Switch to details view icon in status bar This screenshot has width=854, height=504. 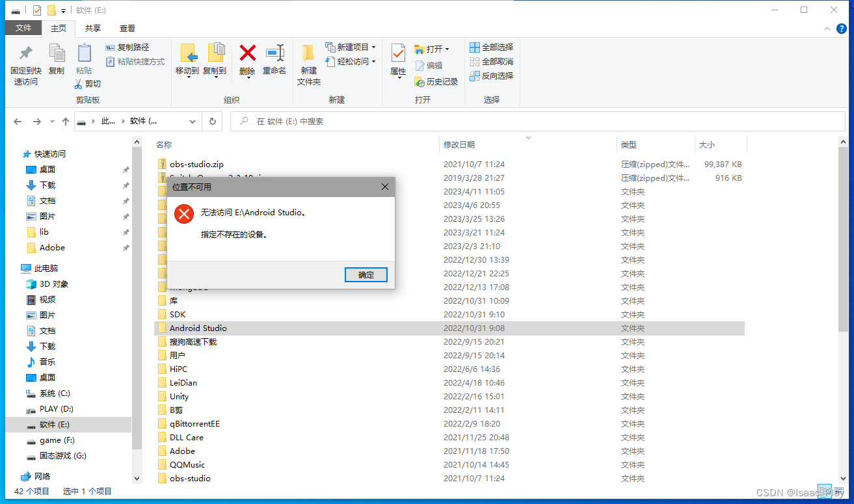825,491
